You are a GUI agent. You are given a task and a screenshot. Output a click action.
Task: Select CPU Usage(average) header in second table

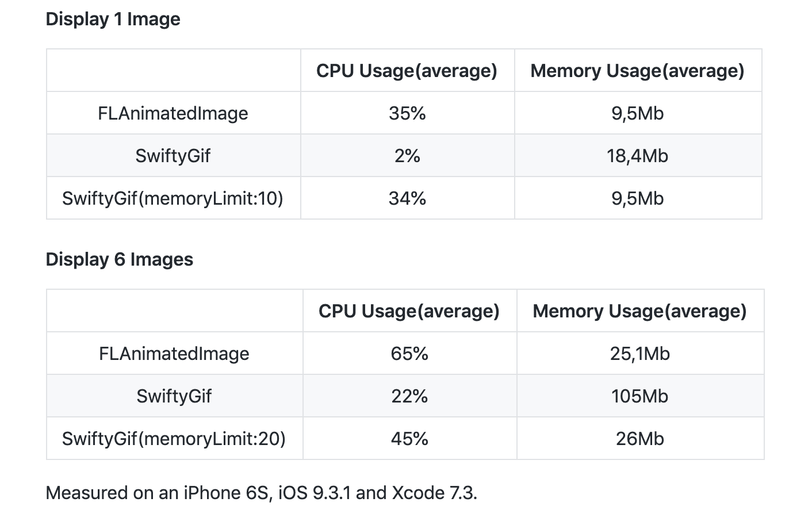[409, 311]
